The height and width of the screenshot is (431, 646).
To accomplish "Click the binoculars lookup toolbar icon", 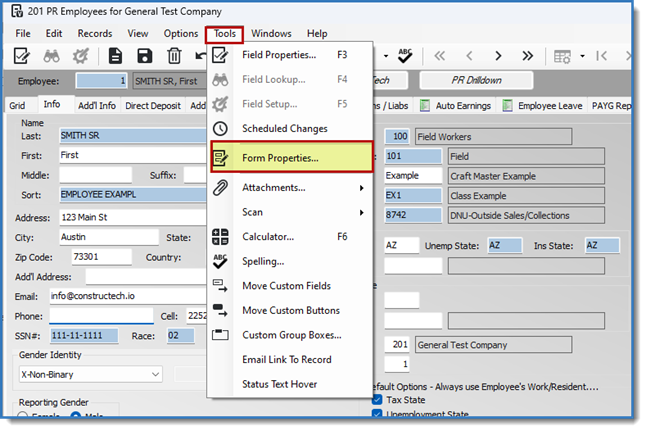I will pyautogui.click(x=51, y=56).
